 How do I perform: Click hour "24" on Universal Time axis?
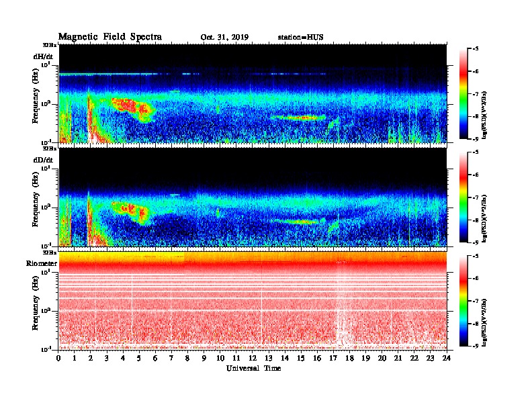click(x=447, y=358)
